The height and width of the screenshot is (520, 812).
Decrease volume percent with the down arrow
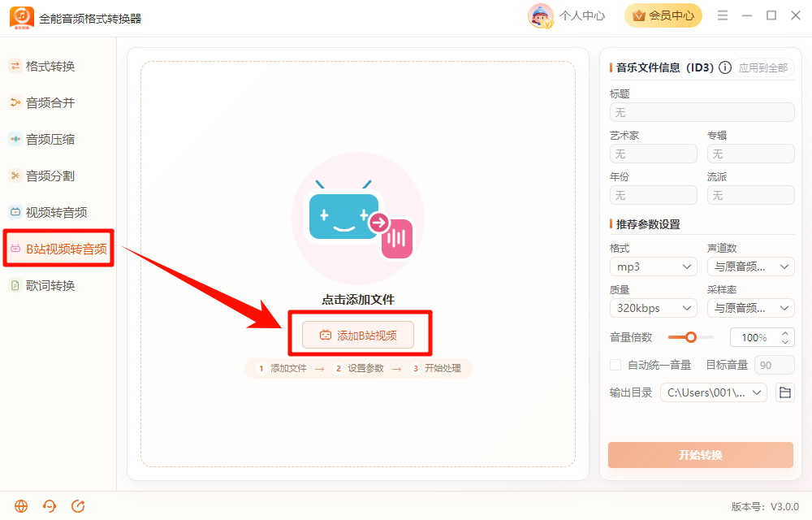pos(785,342)
